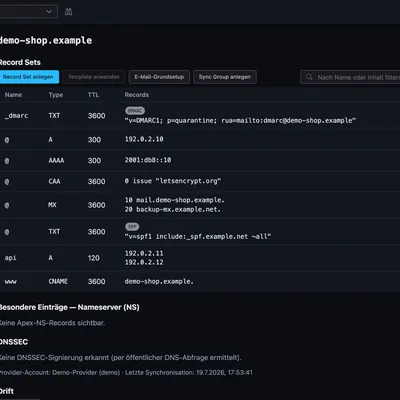Click the DMARC record value 'v=DMARC1; p=quarantine'

(240, 120)
